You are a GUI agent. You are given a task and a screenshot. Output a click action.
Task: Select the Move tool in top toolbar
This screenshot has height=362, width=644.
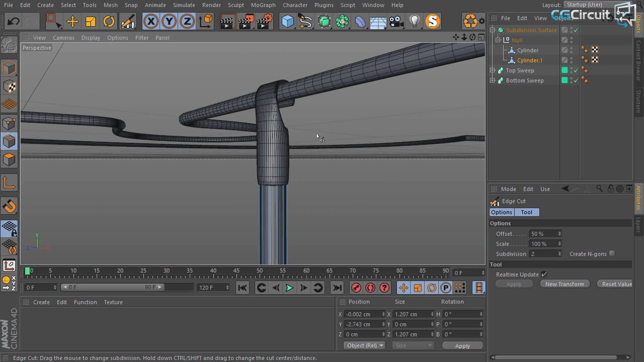[x=72, y=21]
